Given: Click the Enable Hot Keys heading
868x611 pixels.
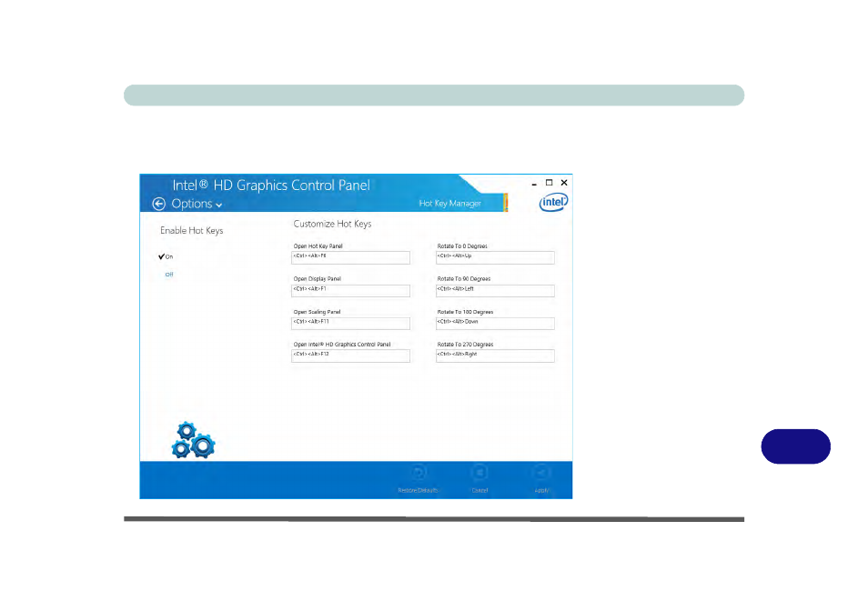Looking at the screenshot, I should click(x=192, y=231).
